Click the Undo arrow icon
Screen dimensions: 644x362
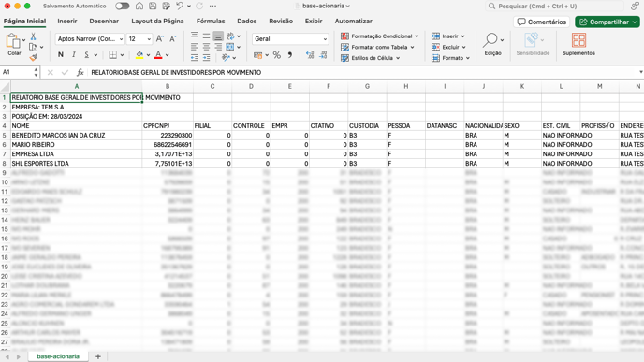click(x=180, y=7)
